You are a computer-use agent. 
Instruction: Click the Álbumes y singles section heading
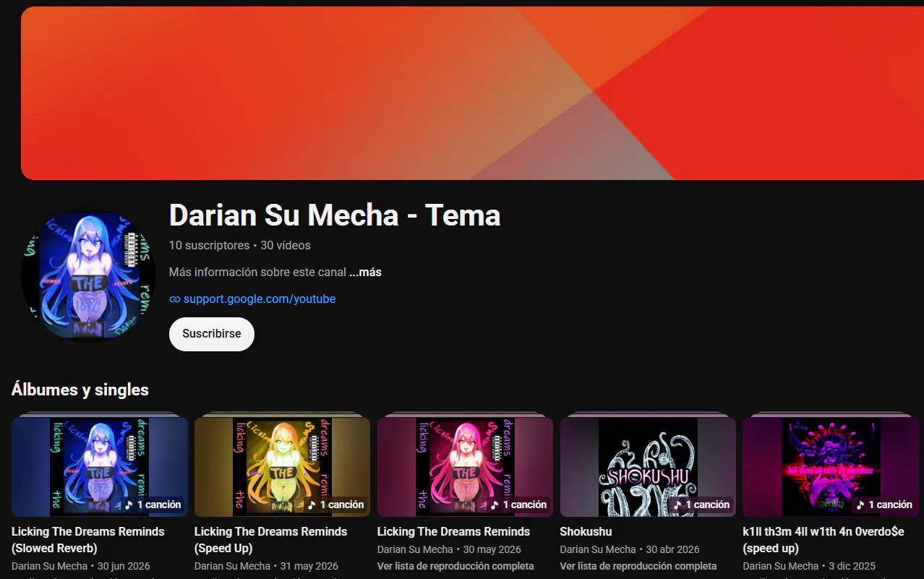pyautogui.click(x=80, y=390)
